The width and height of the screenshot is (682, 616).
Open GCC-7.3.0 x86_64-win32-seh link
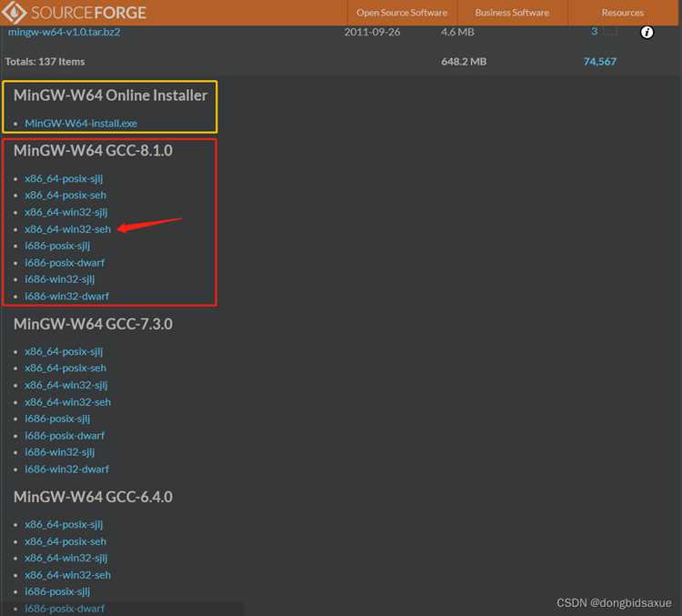[x=67, y=402]
